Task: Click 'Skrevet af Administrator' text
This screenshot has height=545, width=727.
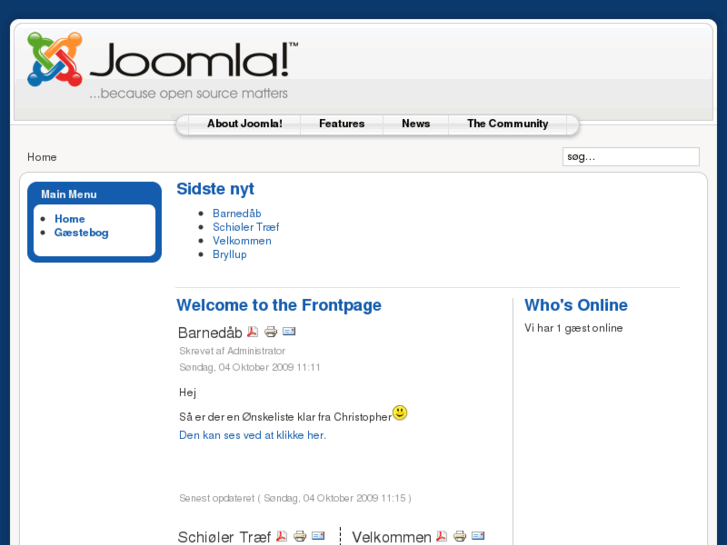Action: point(232,351)
